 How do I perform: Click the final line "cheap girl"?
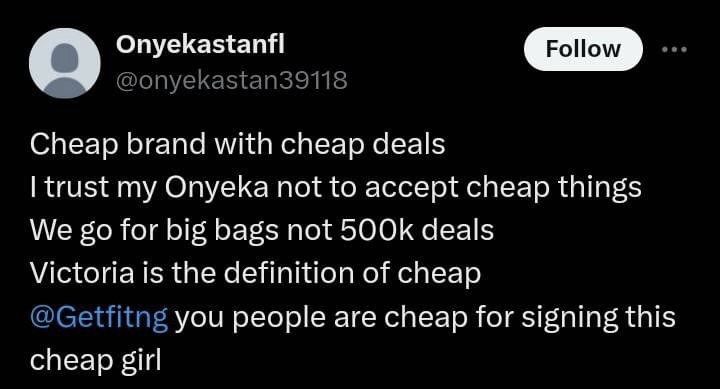[96, 361]
